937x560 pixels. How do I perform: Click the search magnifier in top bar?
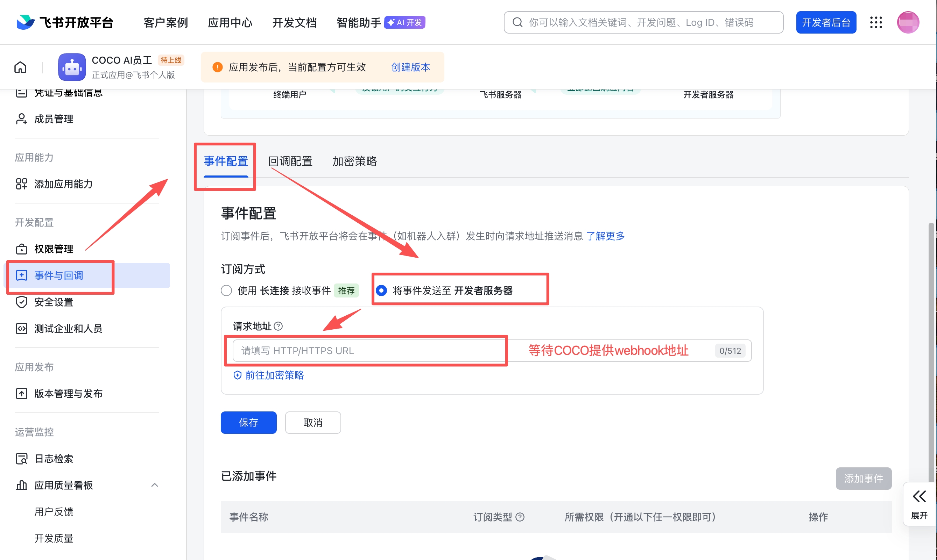pos(517,22)
